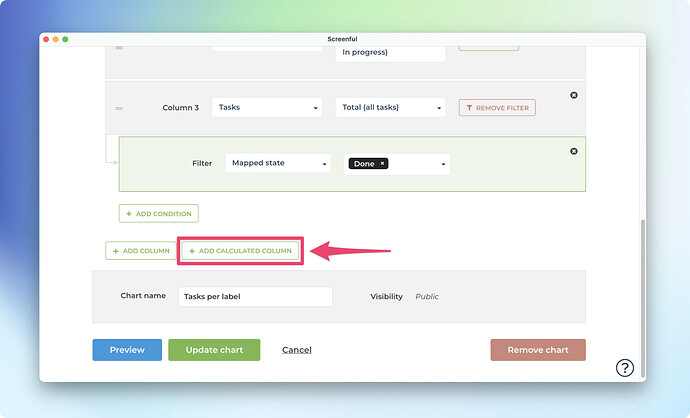The height and width of the screenshot is (418, 690).
Task: Minimize the window with yellow button
Action: [x=55, y=39]
